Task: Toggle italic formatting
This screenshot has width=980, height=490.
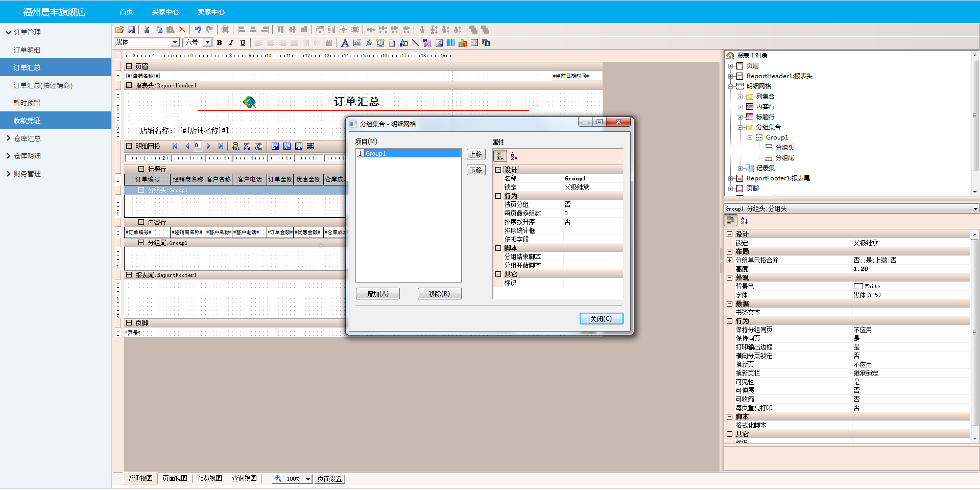Action: [x=231, y=43]
